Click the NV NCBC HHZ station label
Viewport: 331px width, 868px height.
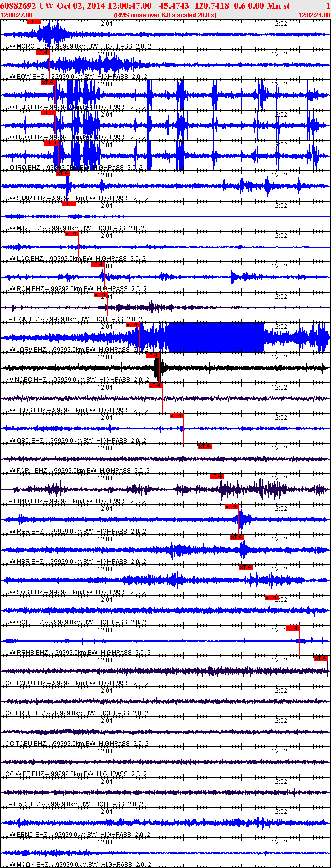click(25, 380)
